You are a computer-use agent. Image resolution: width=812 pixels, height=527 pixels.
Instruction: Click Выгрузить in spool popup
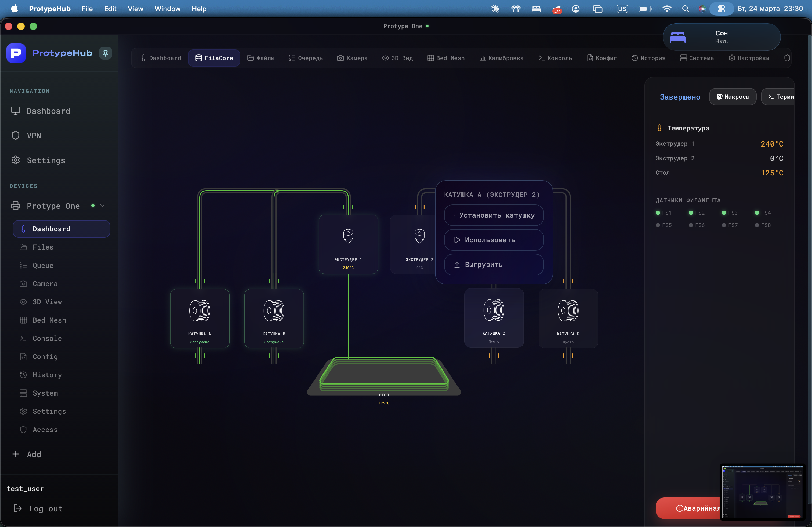point(494,265)
